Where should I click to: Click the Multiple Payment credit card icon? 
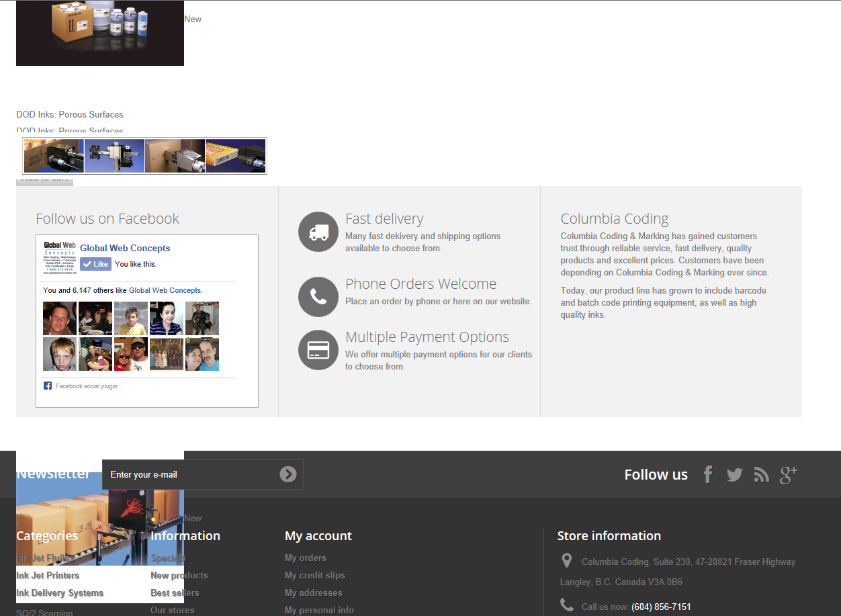318,350
